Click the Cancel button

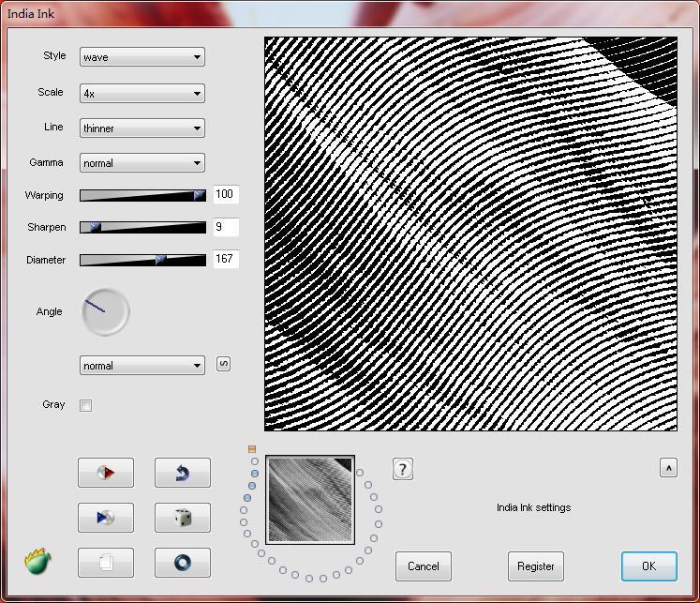click(x=423, y=566)
